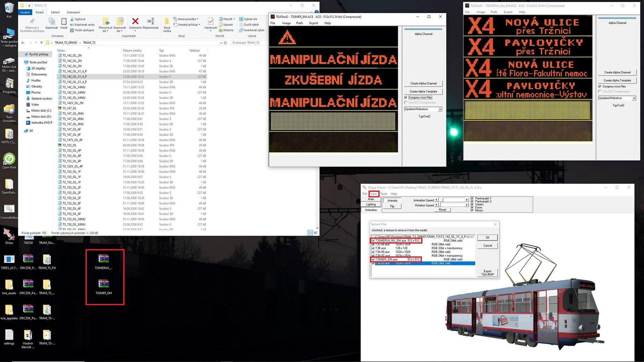This screenshot has height=362, width=644.
Task: Toggle Compress Ace Files in T3SMER_EM window
Action: click(x=406, y=98)
